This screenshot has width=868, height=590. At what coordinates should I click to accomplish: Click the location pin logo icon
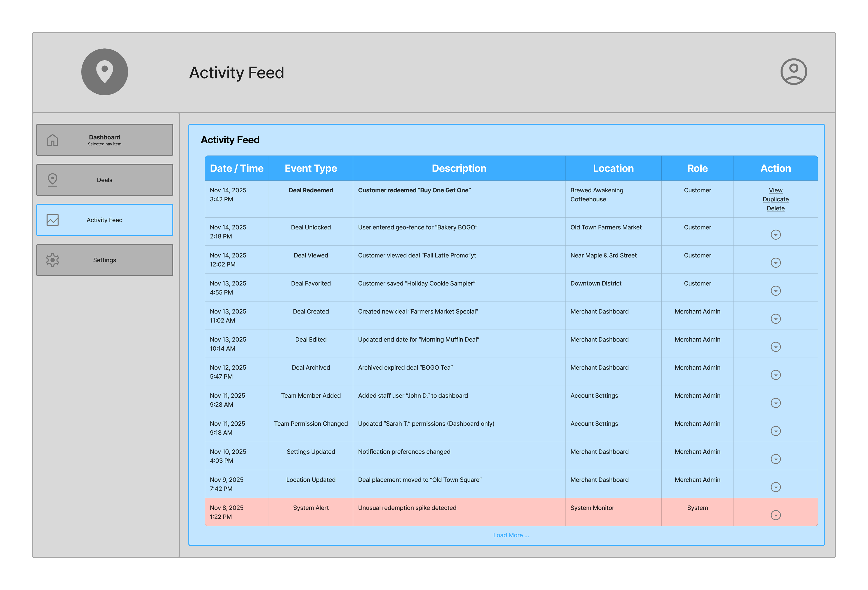point(105,72)
